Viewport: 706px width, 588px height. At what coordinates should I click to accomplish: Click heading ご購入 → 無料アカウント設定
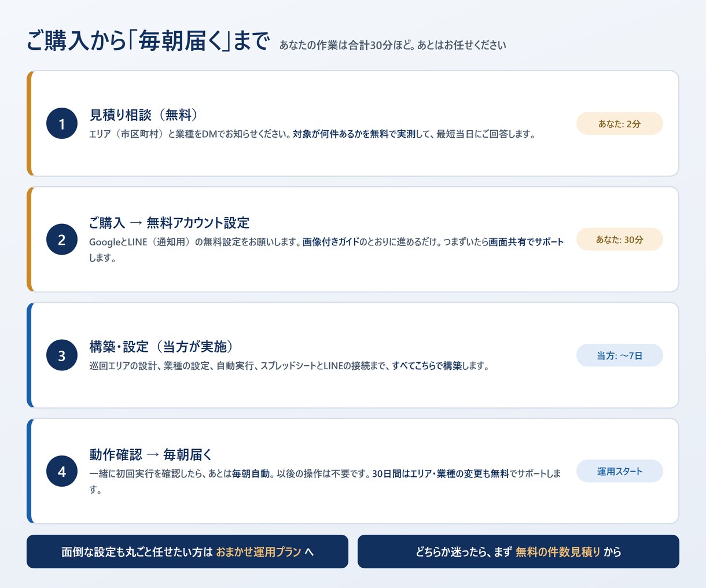(169, 223)
